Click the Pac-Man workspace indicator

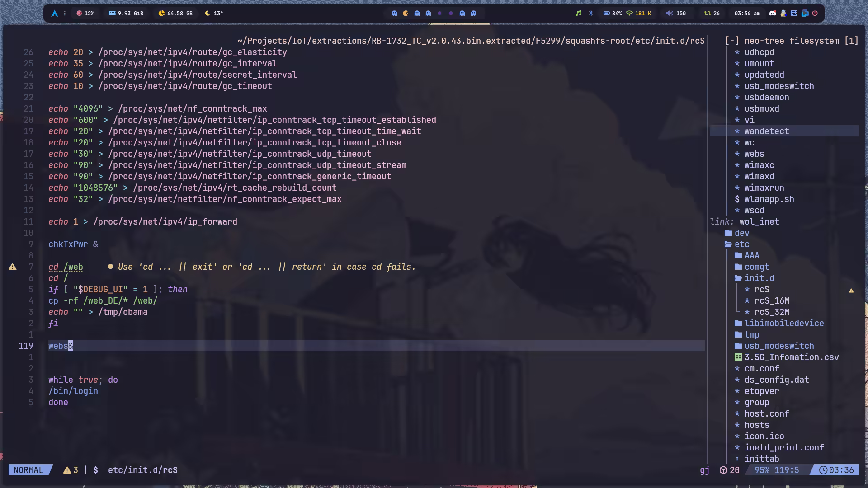(406, 14)
